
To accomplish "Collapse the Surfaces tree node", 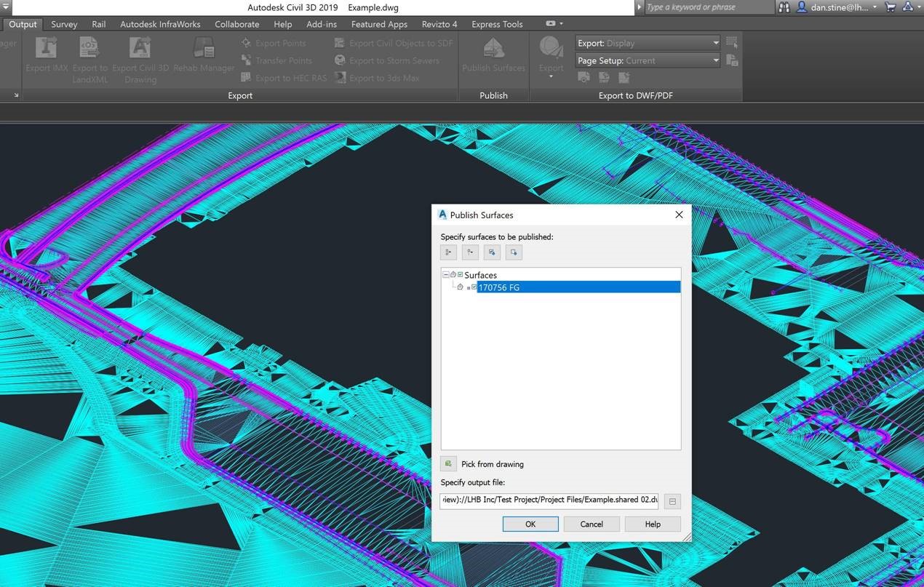I will [446, 275].
